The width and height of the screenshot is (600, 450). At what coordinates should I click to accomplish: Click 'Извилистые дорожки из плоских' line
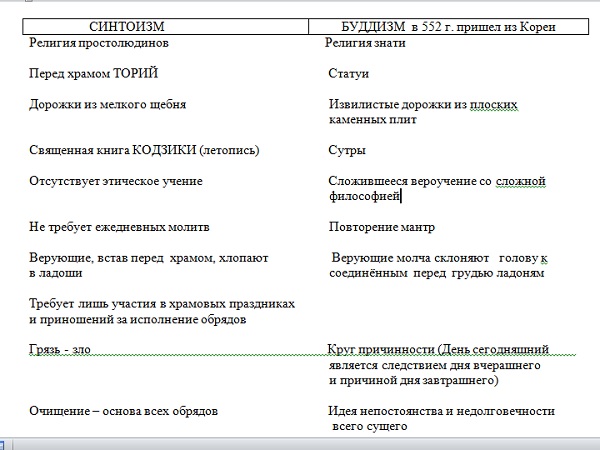tap(423, 104)
